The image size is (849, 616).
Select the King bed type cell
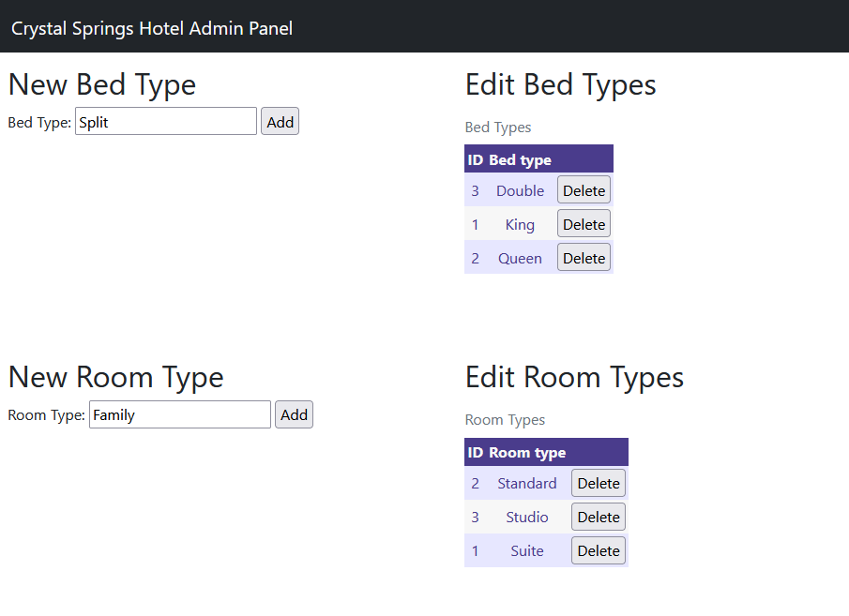(520, 224)
